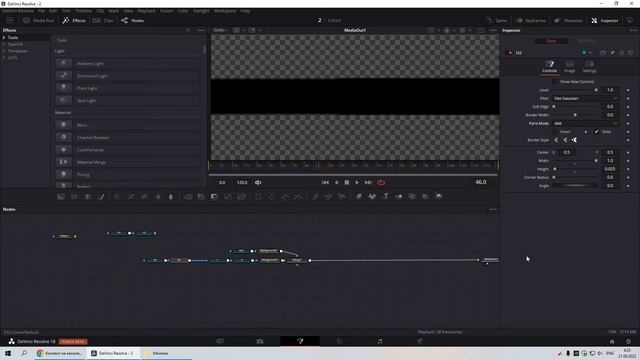Toggle the Invert checkbox
This screenshot has width=640, height=360.
[554, 131]
